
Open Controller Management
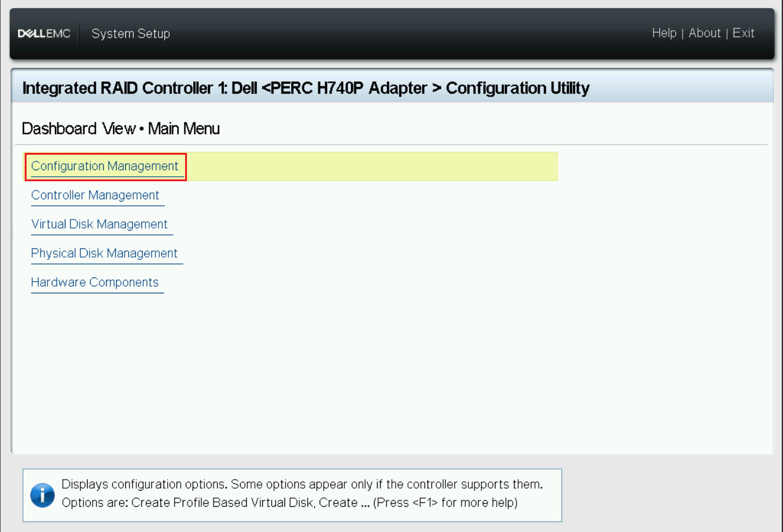click(95, 195)
